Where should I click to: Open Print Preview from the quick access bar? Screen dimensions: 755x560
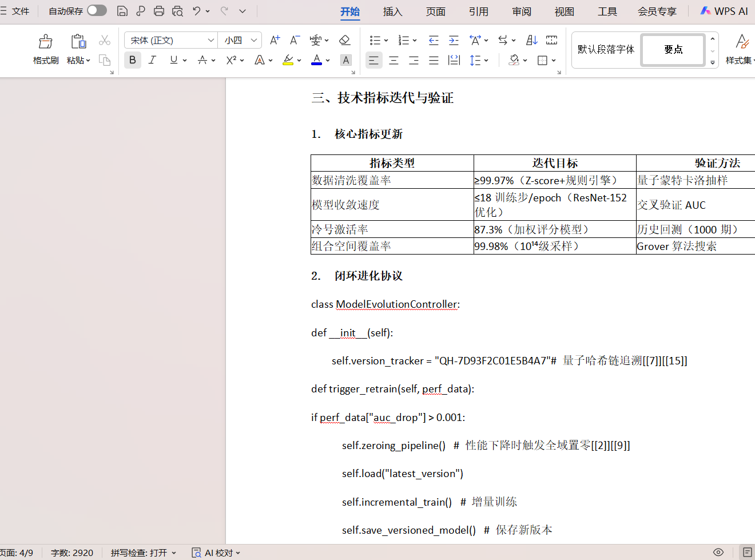[x=178, y=11]
